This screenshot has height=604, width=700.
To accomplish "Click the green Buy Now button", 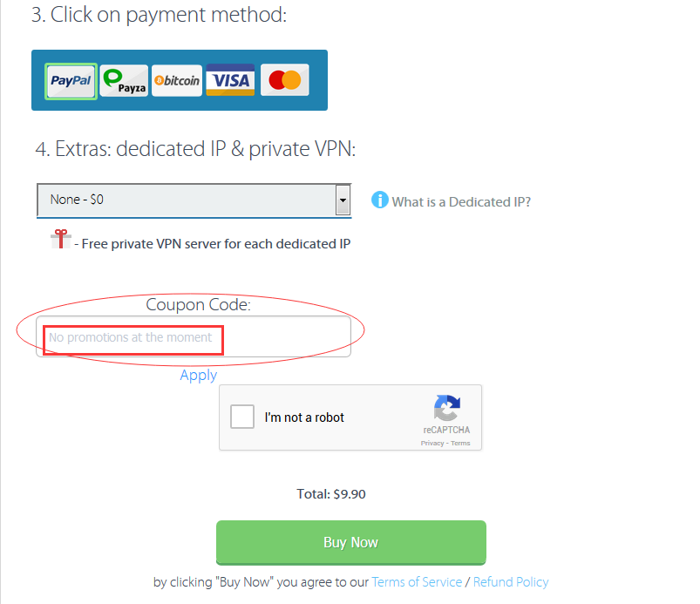I will 351,542.
